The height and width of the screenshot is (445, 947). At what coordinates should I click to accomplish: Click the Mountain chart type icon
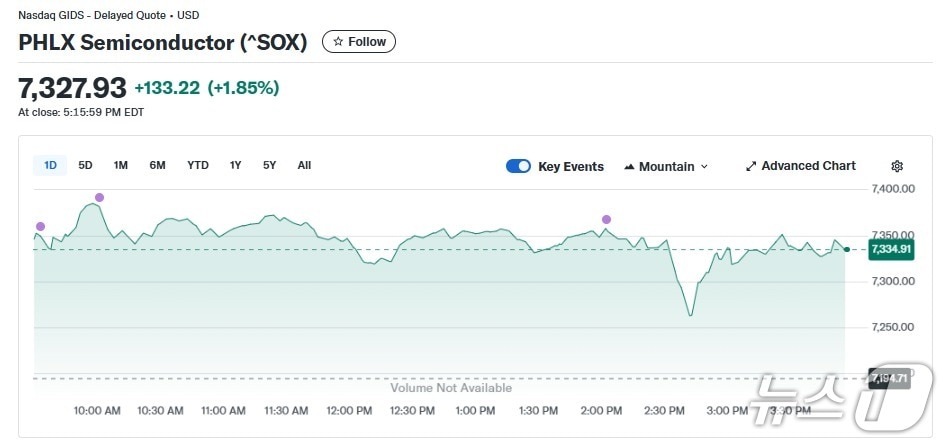pyautogui.click(x=629, y=166)
